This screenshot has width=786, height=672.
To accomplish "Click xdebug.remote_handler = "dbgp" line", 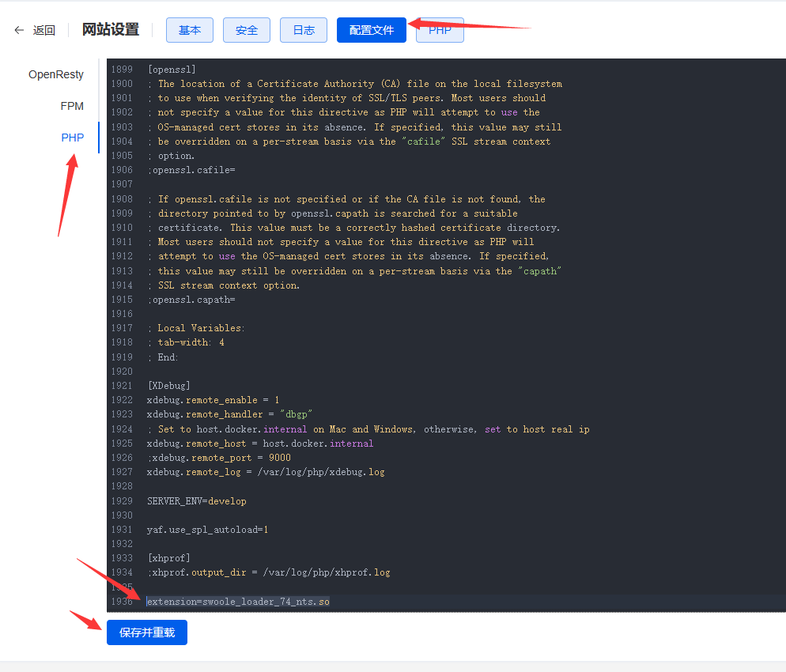I will (229, 414).
